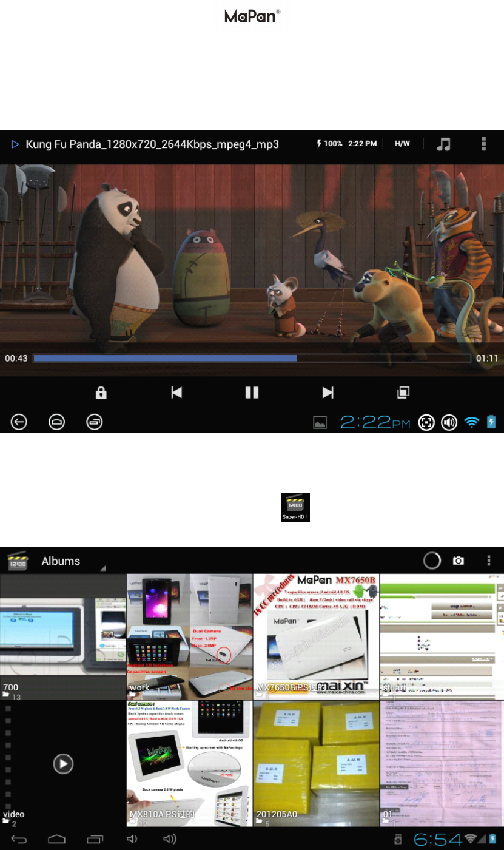Open the work album thumbnail
This screenshot has width=504, height=850.
pos(189,636)
